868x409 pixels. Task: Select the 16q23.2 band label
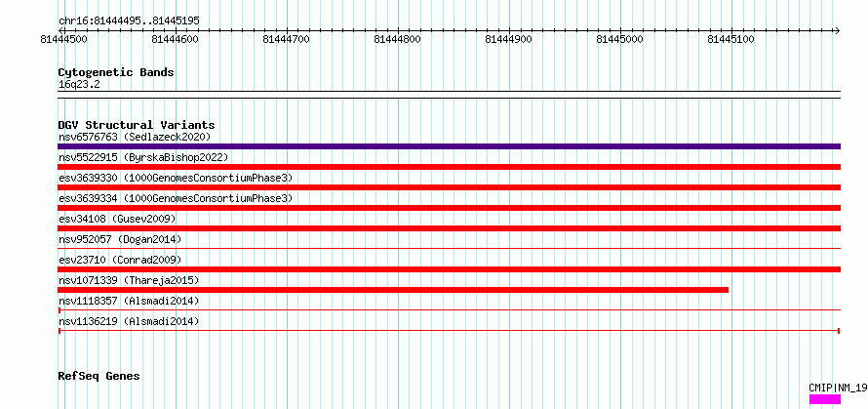point(79,85)
